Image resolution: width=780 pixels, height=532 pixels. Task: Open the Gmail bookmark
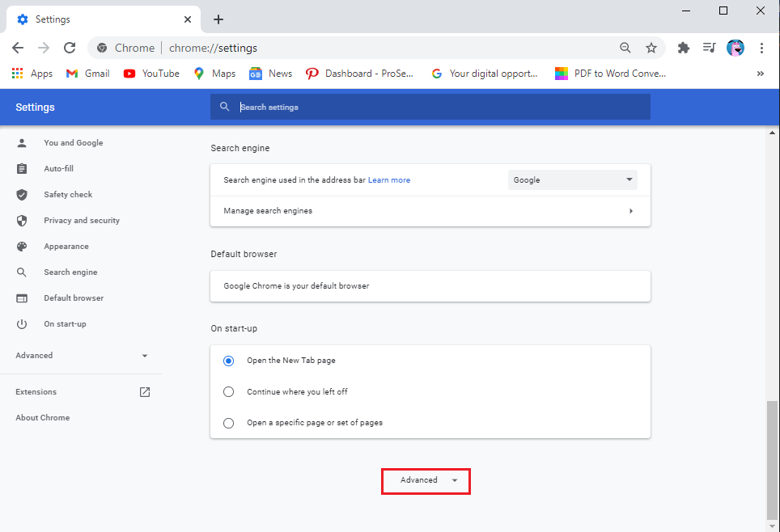coord(87,74)
